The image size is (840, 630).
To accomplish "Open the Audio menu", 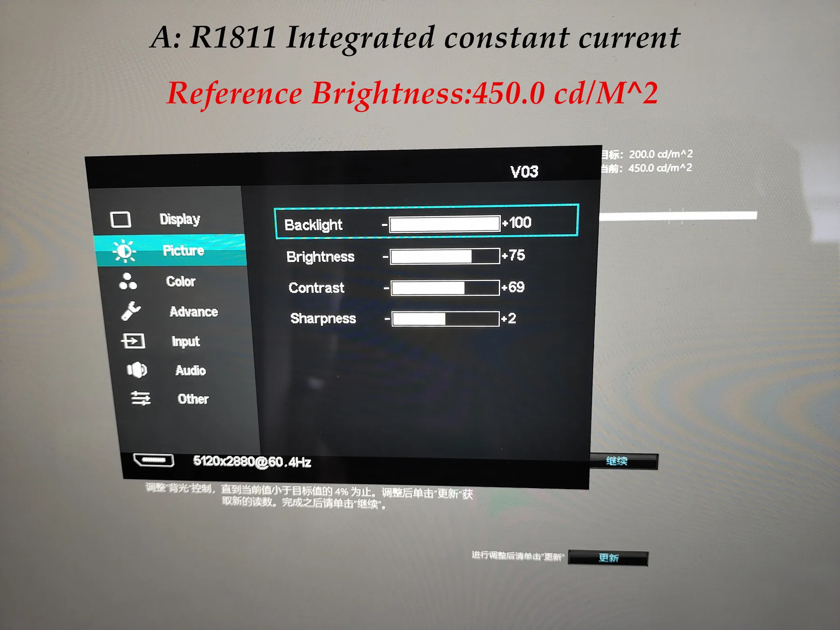I will 190,371.
